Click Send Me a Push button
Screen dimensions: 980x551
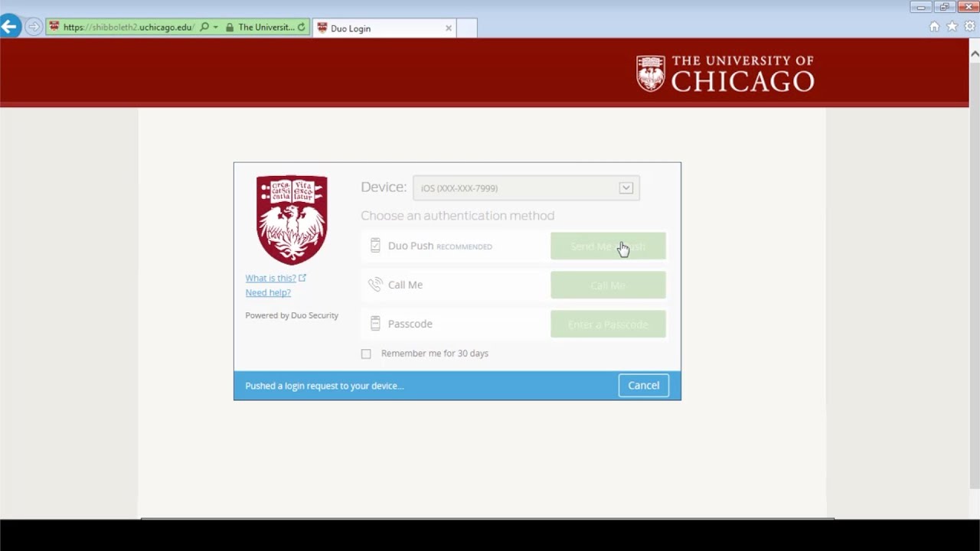tap(608, 246)
